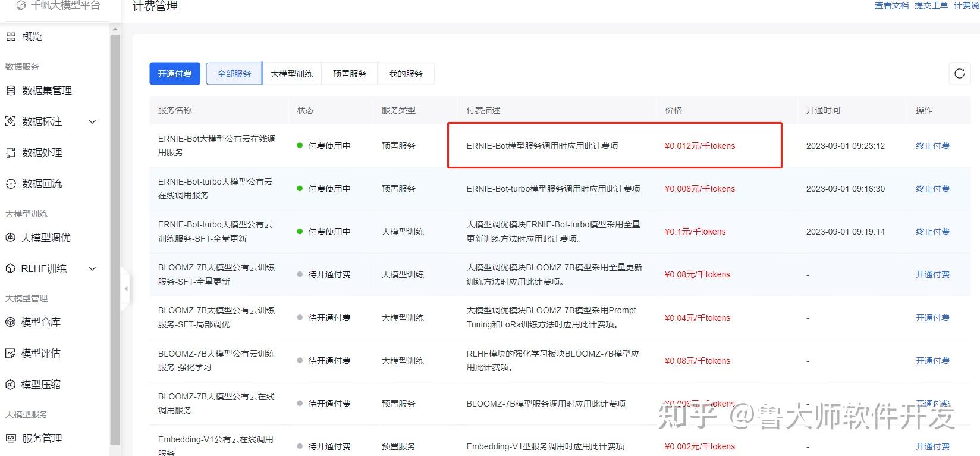Click the 大模型调优 tuning icon

10,238
